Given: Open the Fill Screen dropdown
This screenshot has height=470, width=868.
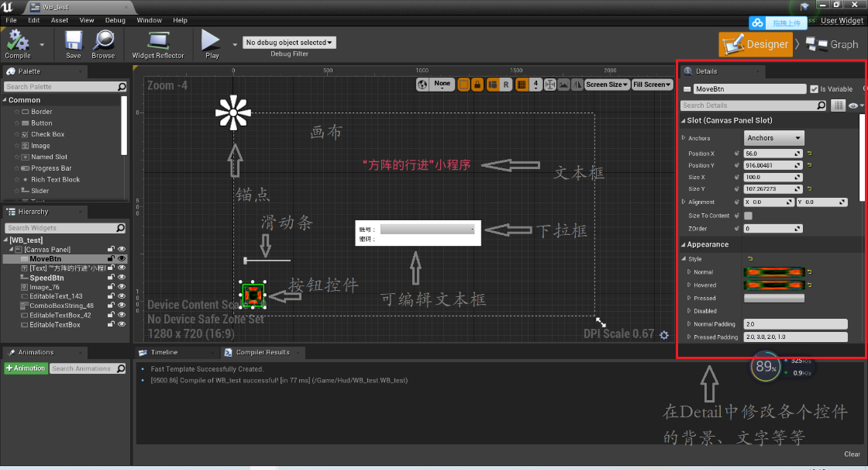Looking at the screenshot, I should pos(653,85).
